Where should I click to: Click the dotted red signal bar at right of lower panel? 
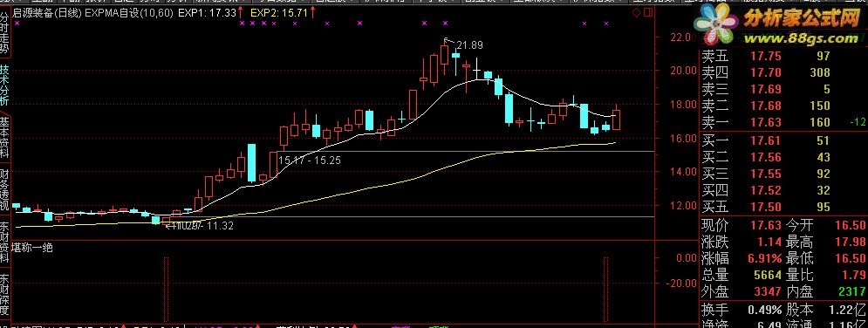pos(605,289)
